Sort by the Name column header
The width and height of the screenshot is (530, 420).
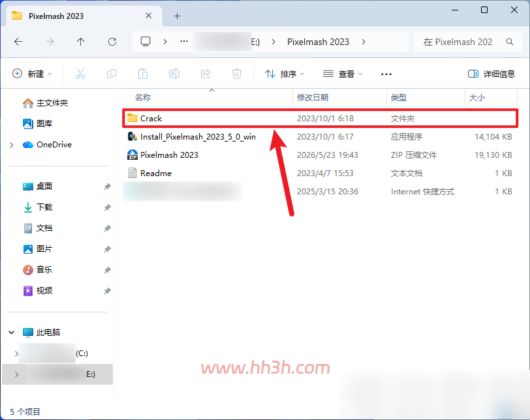[143, 98]
